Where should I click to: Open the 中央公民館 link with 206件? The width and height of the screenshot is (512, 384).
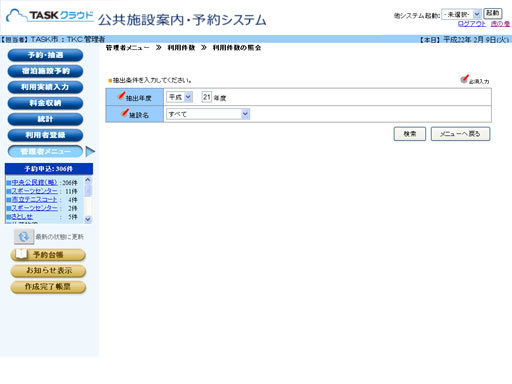34,182
